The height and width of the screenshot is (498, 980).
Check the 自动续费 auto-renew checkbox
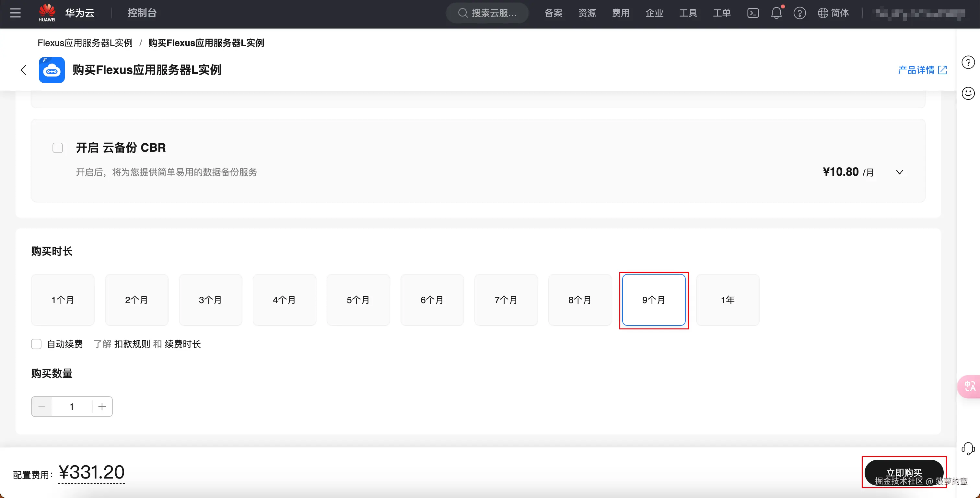coord(36,344)
